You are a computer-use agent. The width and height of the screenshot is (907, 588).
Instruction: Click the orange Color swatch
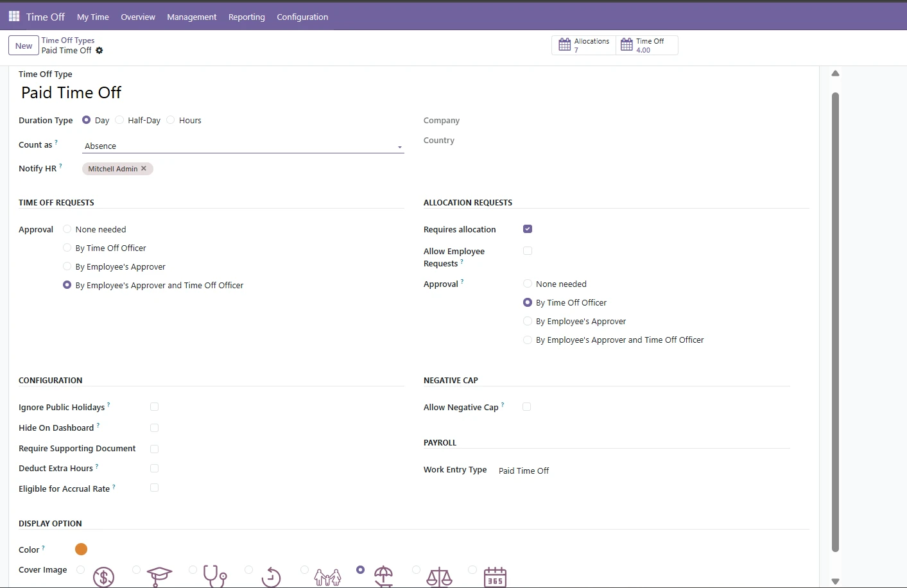point(81,549)
